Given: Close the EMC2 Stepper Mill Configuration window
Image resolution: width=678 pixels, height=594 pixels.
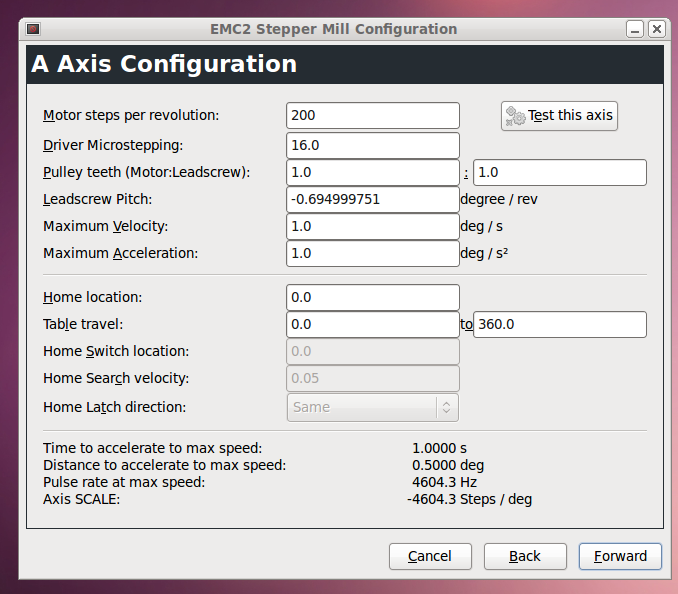Looking at the screenshot, I should 656,29.
